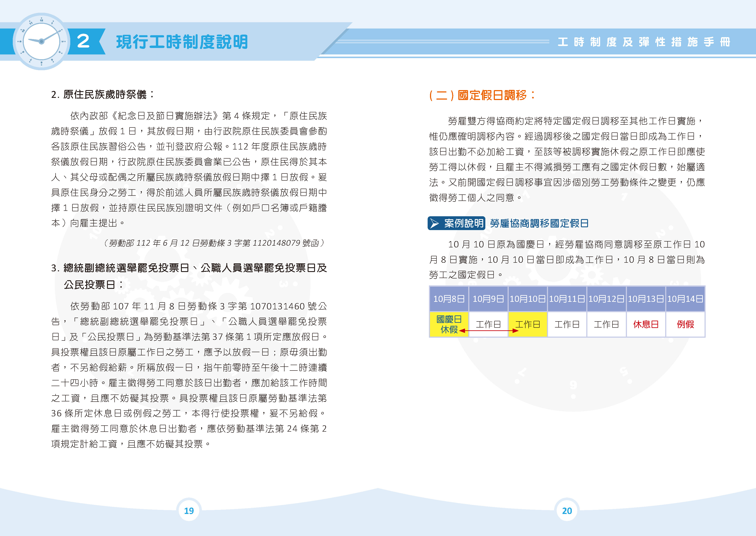Screen dimensions: 756x536
Task: Click the 工作日 cell under 10月11日
Action: pos(567,324)
